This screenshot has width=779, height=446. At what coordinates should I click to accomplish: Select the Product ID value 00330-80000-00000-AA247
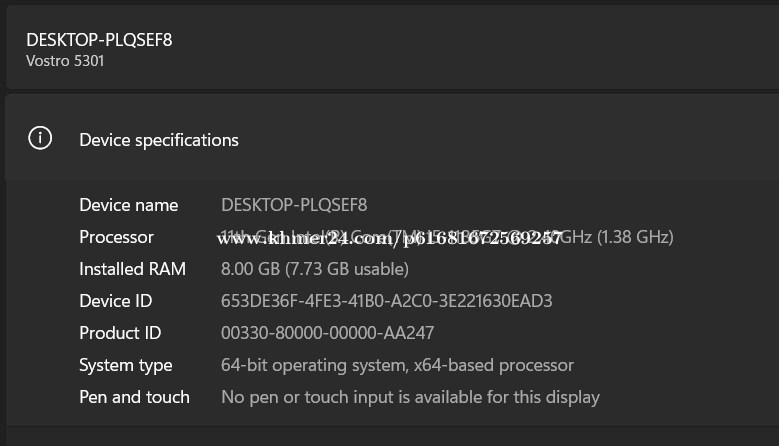[327, 333]
